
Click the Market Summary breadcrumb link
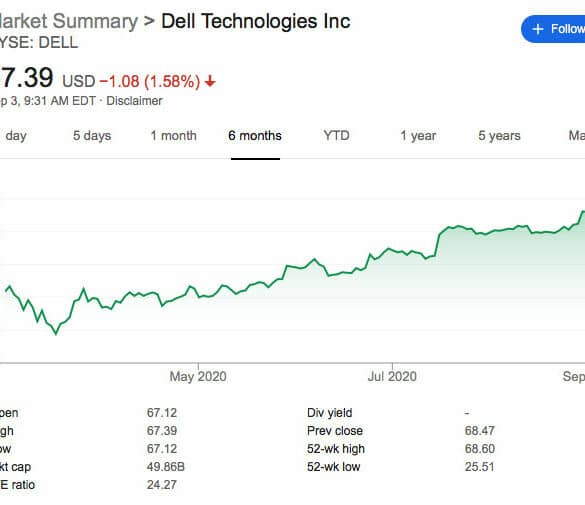[69, 21]
